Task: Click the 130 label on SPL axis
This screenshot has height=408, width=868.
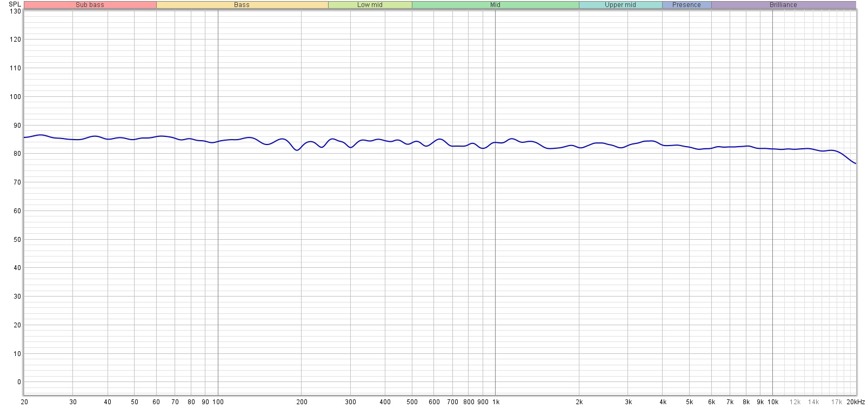Action: [x=15, y=11]
